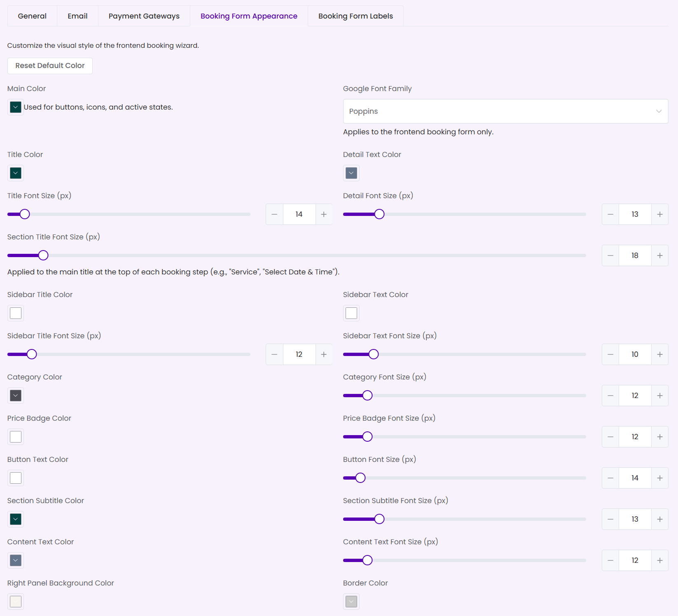This screenshot has width=678, height=616.
Task: Open the Main Color picker swatch
Action: click(16, 107)
